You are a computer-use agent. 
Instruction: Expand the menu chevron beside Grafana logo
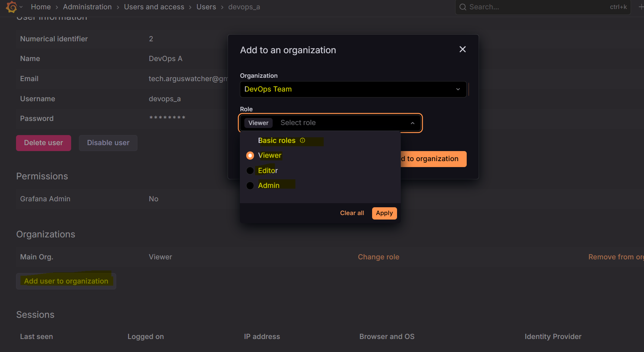tap(21, 7)
